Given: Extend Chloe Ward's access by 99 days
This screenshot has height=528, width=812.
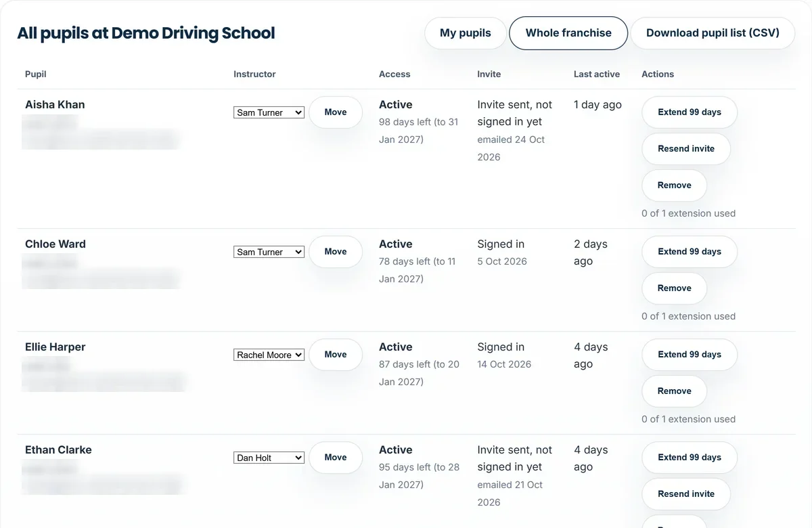Looking at the screenshot, I should (x=690, y=252).
